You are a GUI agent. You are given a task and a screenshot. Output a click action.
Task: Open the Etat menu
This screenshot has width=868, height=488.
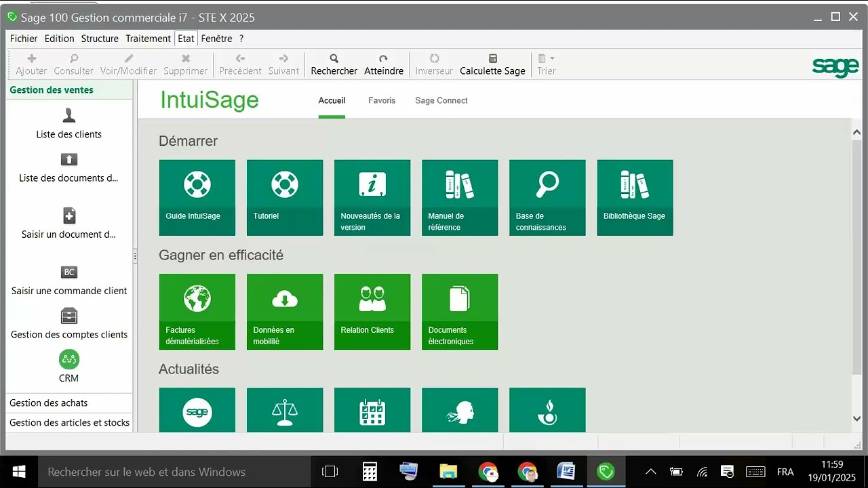[186, 39]
